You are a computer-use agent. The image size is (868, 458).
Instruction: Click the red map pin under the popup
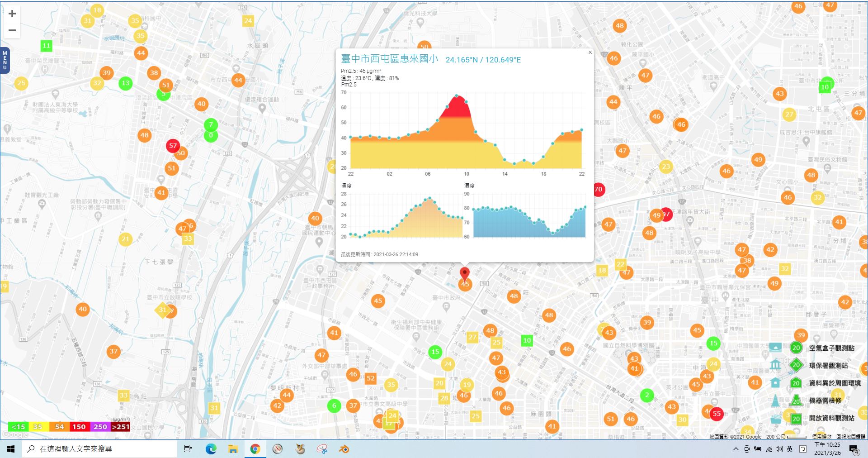coord(465,274)
